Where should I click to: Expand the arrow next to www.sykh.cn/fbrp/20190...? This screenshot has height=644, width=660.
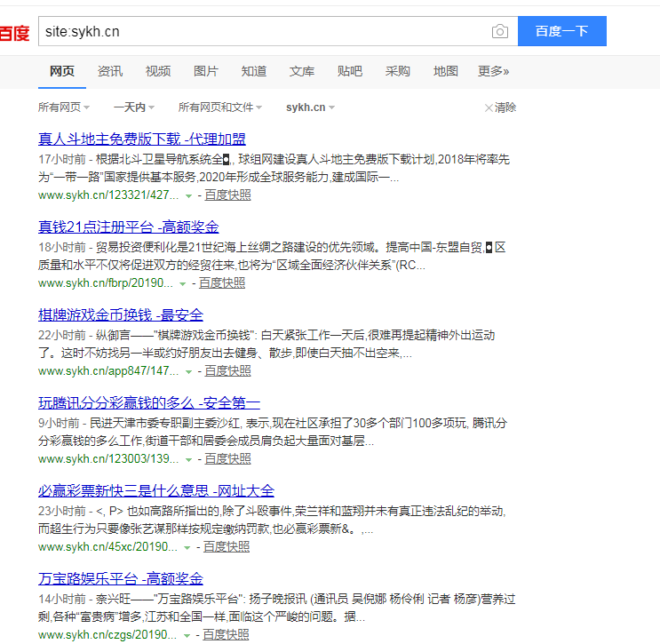[x=183, y=284]
